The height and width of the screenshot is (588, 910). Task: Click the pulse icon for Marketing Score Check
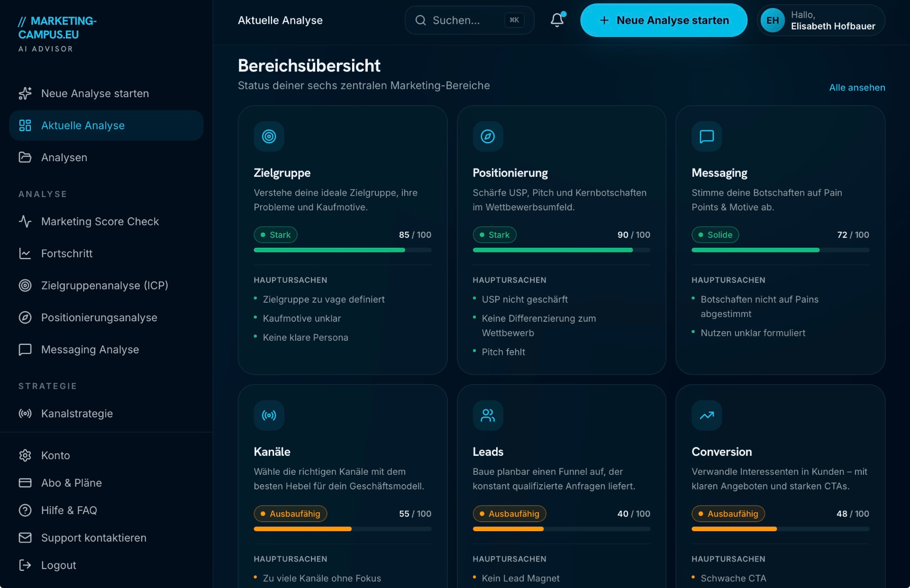click(25, 221)
